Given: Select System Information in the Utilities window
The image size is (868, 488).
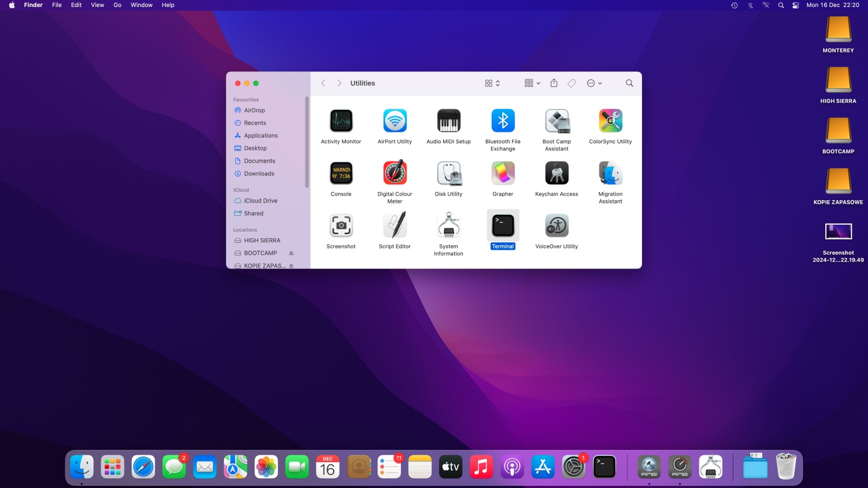Looking at the screenshot, I should pyautogui.click(x=449, y=226).
